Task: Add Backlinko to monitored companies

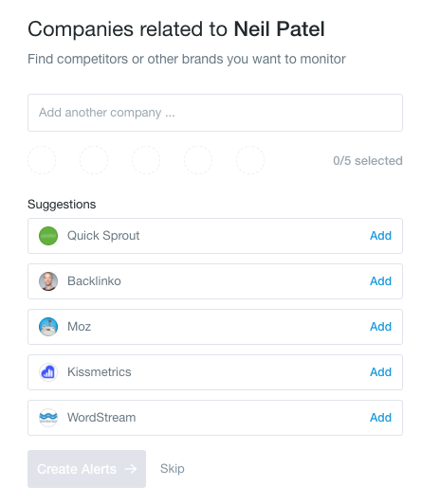Action: click(380, 281)
